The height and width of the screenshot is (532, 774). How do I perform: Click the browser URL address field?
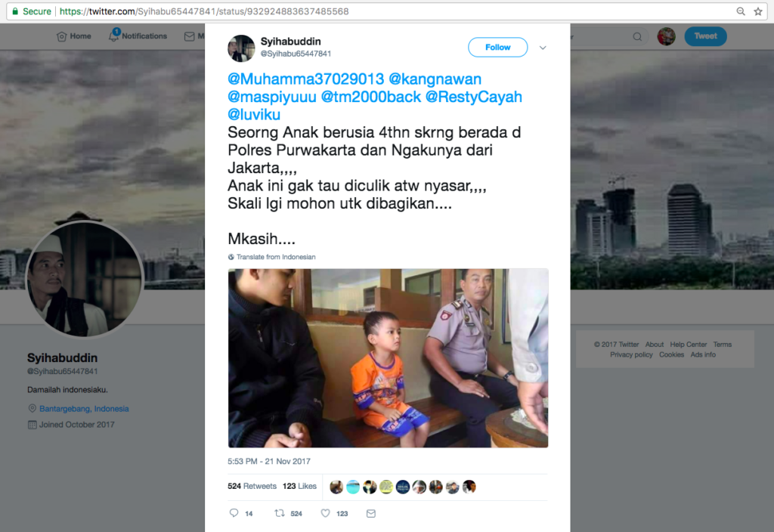pyautogui.click(x=385, y=11)
